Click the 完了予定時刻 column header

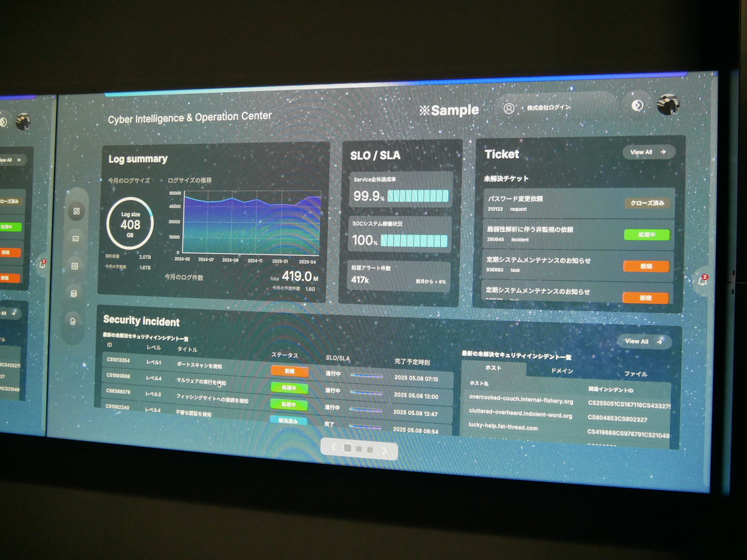pos(412,362)
